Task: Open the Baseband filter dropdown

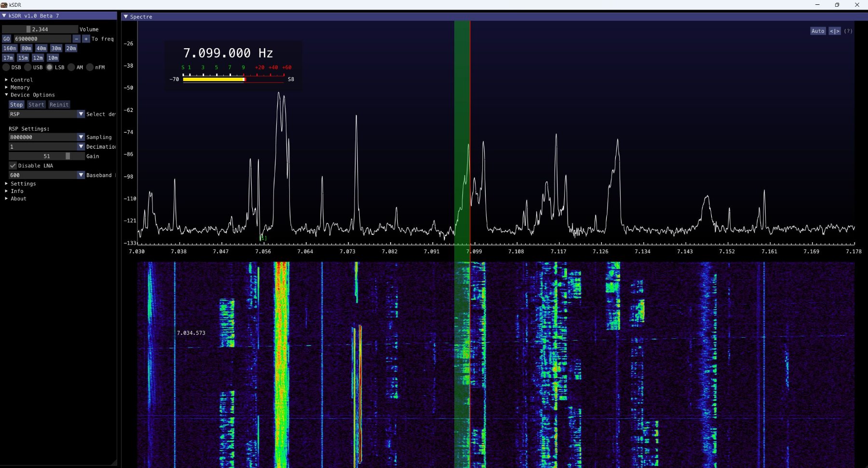Action: pos(81,175)
